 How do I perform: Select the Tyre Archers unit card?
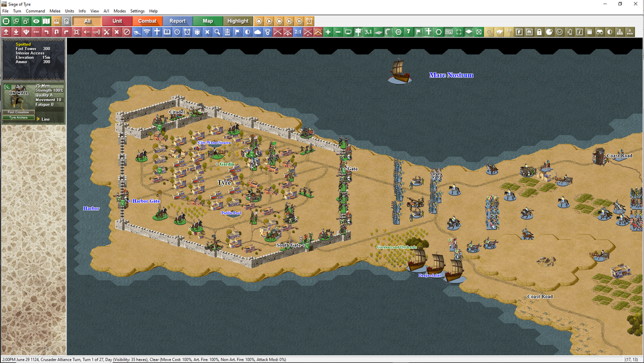(33, 103)
